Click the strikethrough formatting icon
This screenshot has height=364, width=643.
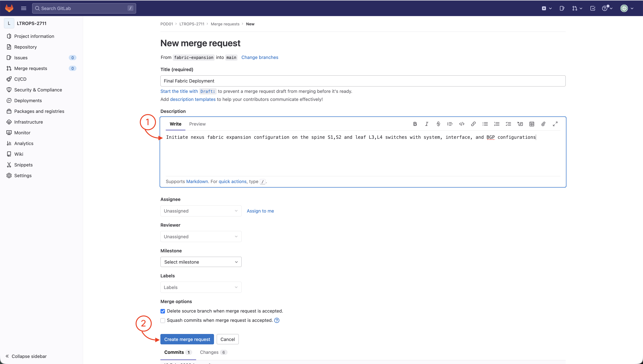(438, 124)
